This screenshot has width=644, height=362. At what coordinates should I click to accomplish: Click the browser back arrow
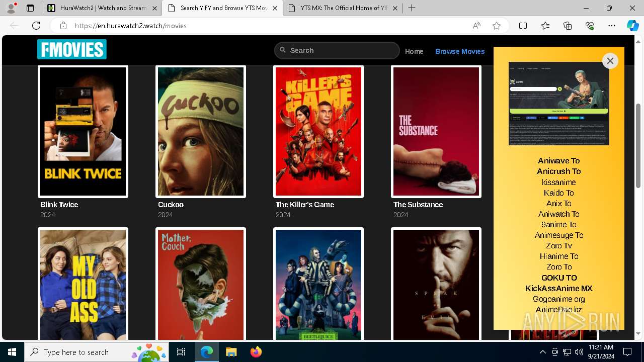pyautogui.click(x=14, y=26)
